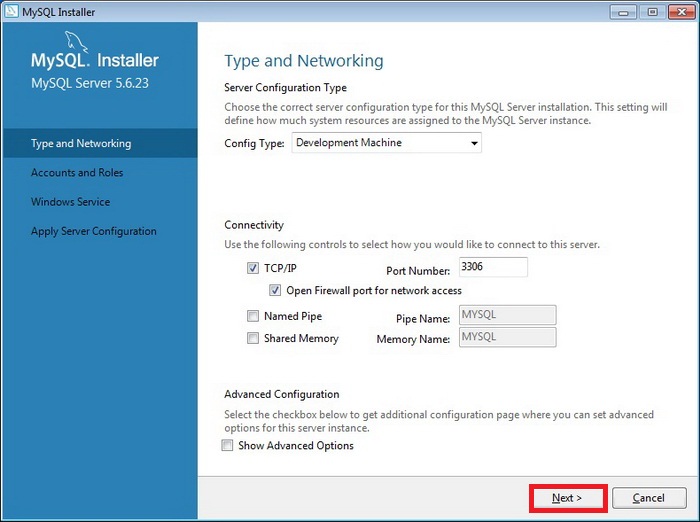
Task: Click the Pipe Name label
Action: click(423, 319)
